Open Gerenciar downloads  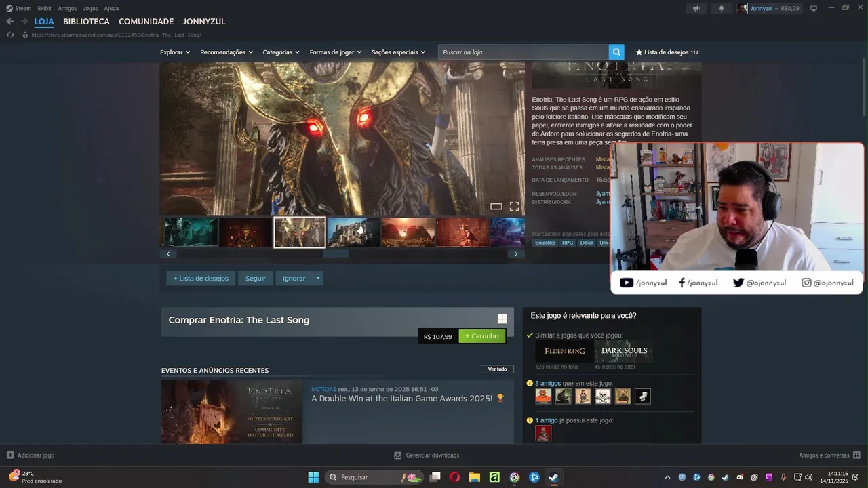(x=427, y=455)
